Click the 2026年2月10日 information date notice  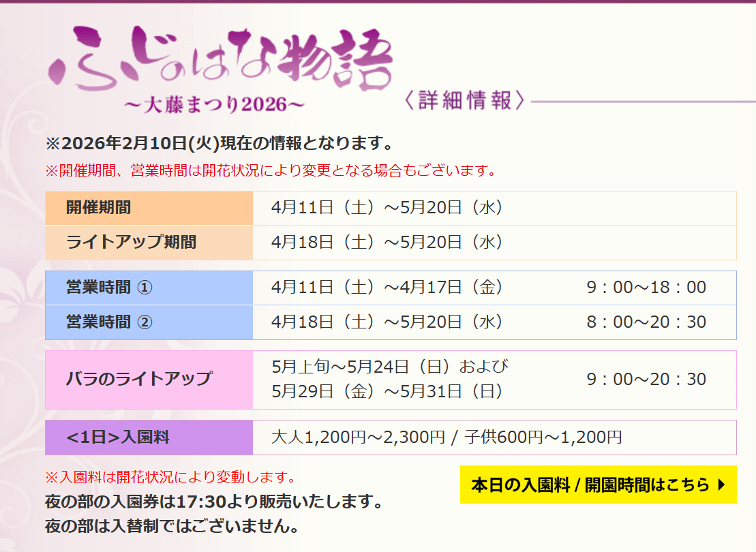tap(218, 144)
